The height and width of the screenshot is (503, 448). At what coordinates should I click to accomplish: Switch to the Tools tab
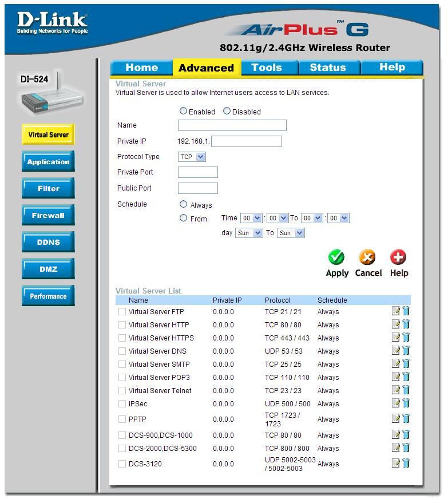pyautogui.click(x=267, y=68)
